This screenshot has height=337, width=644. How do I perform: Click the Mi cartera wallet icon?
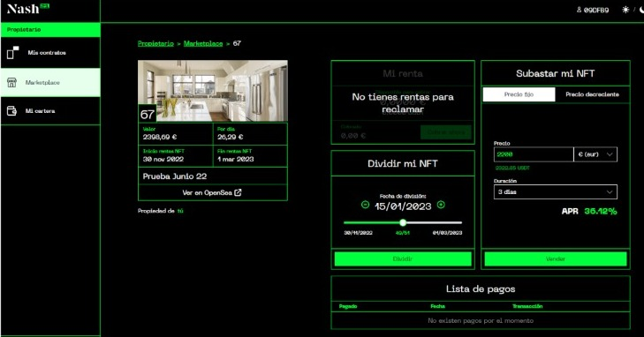[x=11, y=110]
